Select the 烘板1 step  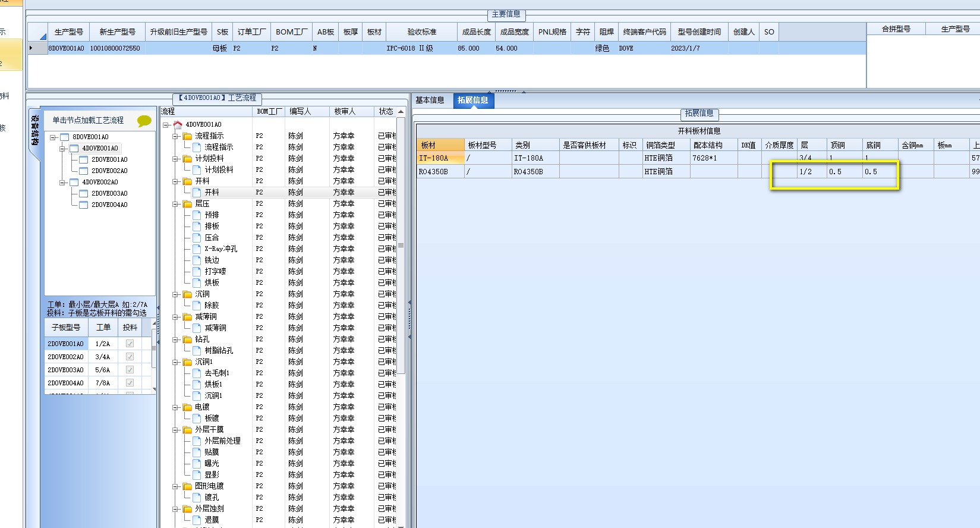tap(213, 384)
